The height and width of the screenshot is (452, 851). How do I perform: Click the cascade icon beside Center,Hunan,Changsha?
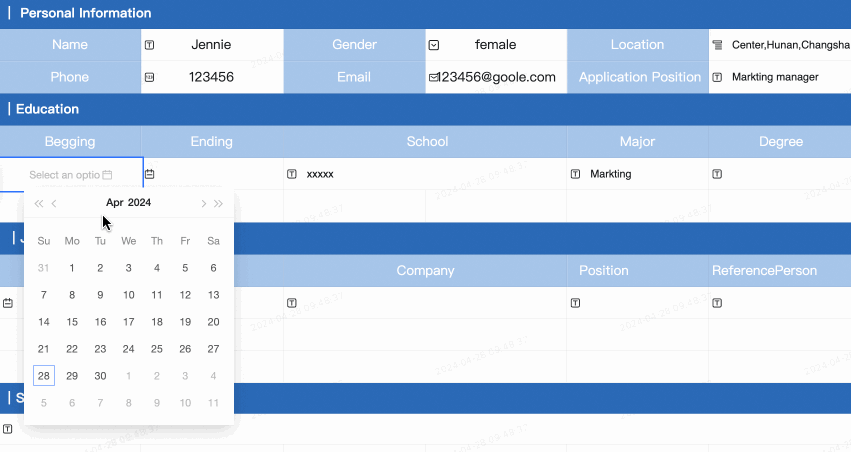717,45
